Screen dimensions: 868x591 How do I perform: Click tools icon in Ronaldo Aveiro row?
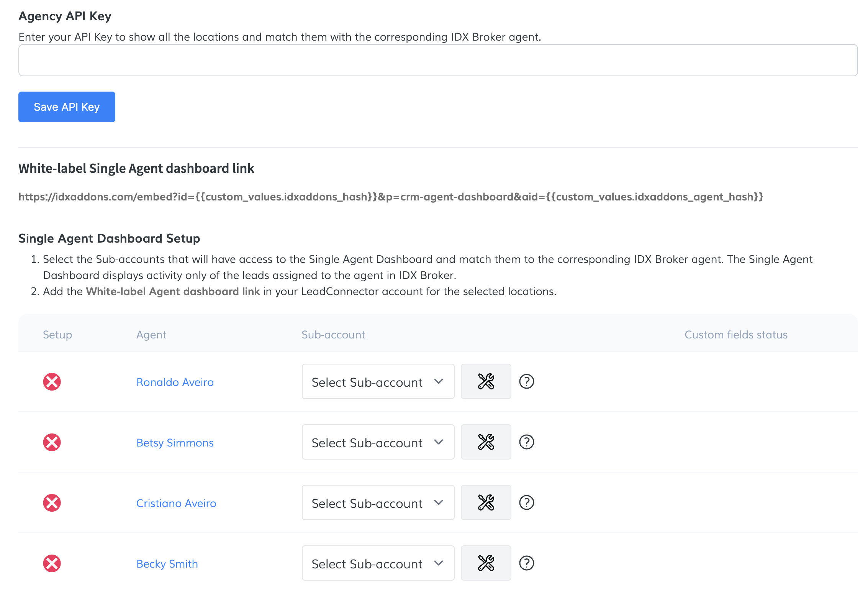pyautogui.click(x=486, y=381)
